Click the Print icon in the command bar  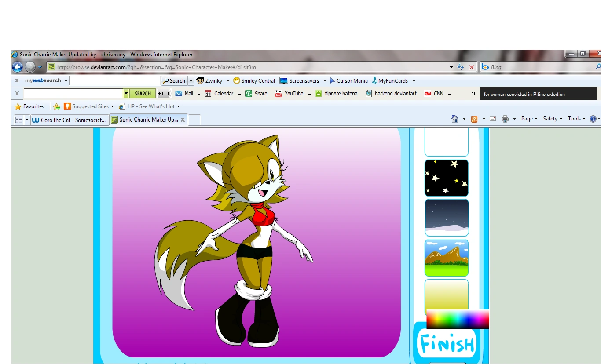tap(505, 119)
